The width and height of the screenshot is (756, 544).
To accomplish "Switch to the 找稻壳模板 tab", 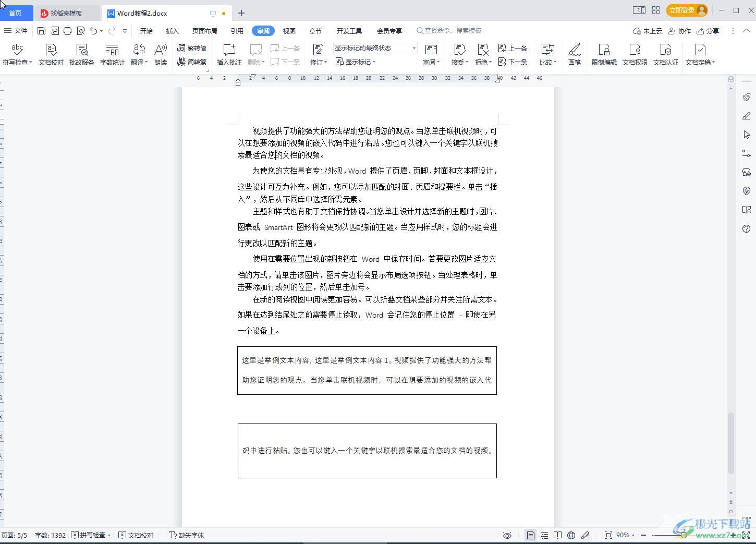I will point(67,13).
